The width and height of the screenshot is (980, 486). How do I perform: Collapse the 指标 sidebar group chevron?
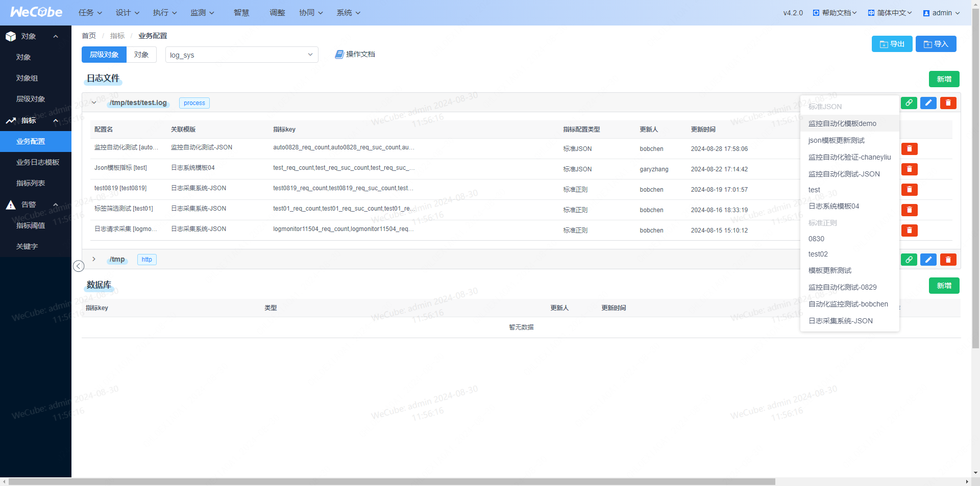[56, 120]
